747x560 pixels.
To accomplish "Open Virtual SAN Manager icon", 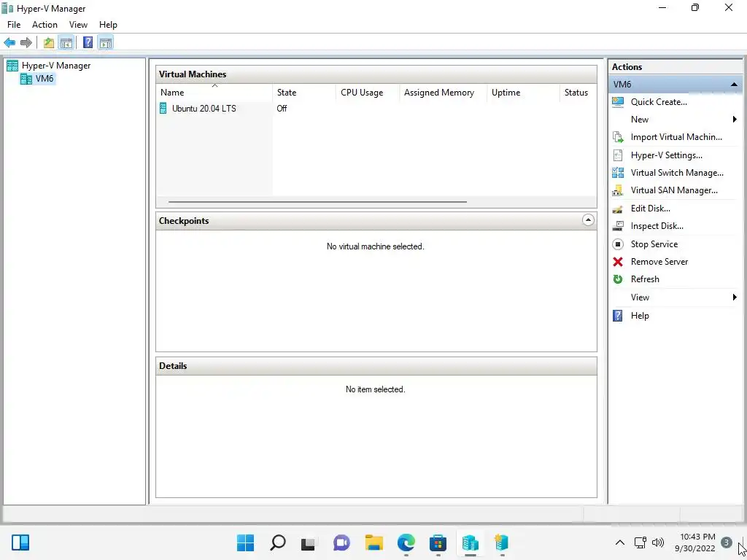I will (618, 190).
